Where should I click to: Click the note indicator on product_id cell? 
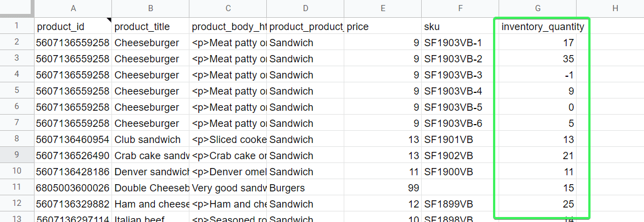pyautogui.click(x=109, y=19)
